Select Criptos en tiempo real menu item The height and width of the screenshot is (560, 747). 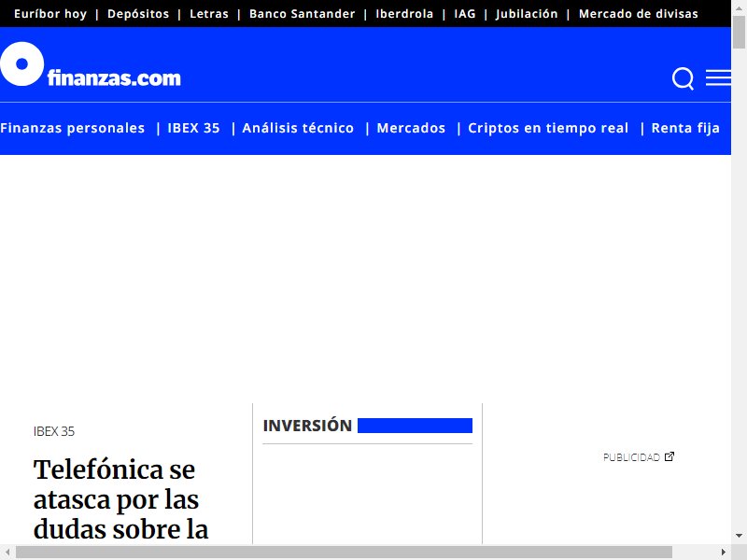548,128
